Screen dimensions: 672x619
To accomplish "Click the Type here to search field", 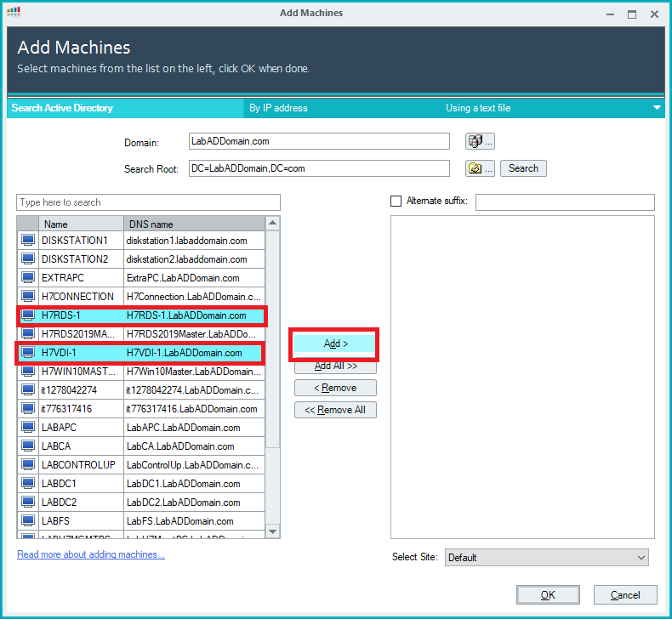I will [x=148, y=202].
